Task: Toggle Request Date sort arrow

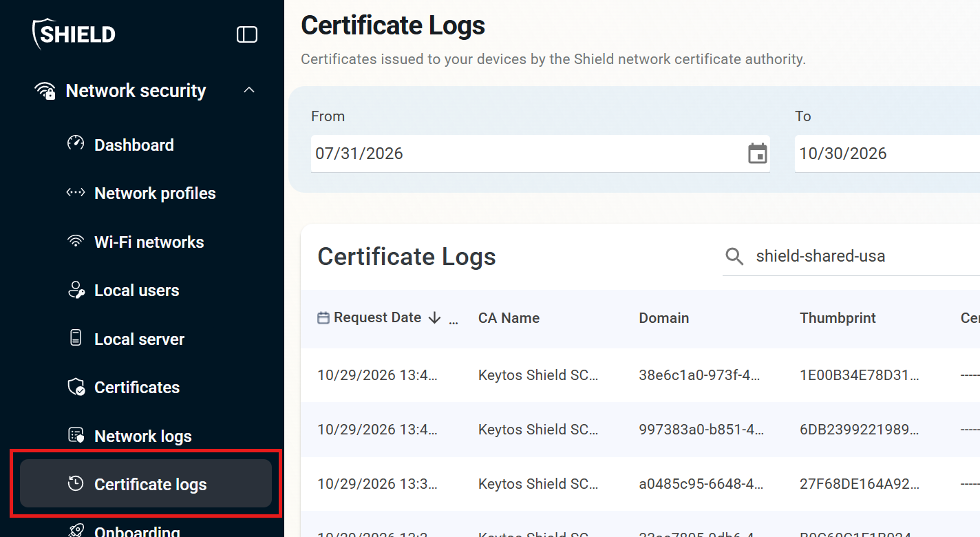Action: pos(434,318)
